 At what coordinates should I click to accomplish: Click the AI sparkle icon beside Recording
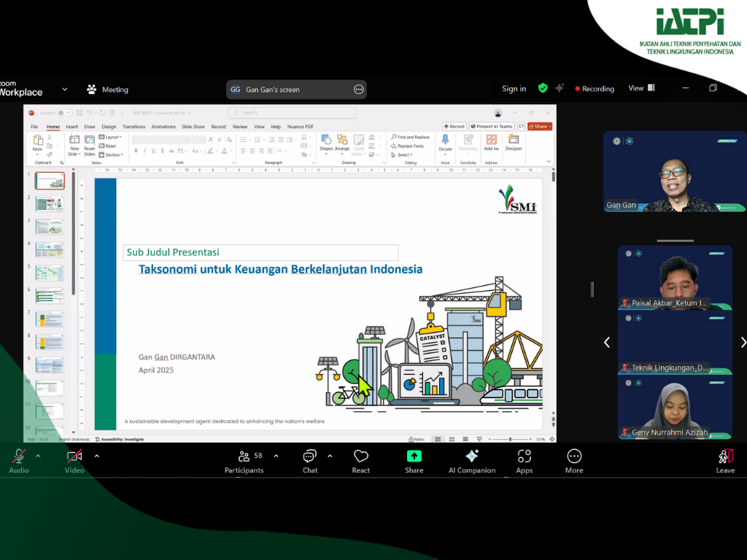coord(560,88)
